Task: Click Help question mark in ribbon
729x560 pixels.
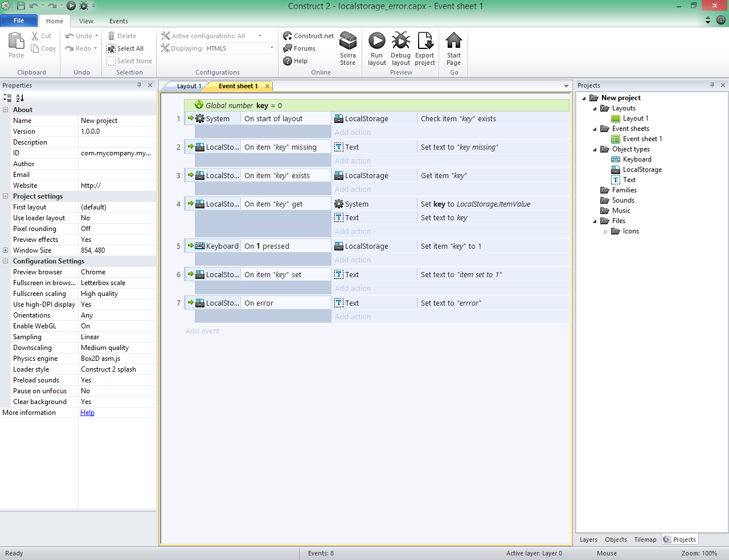Action: coord(295,61)
